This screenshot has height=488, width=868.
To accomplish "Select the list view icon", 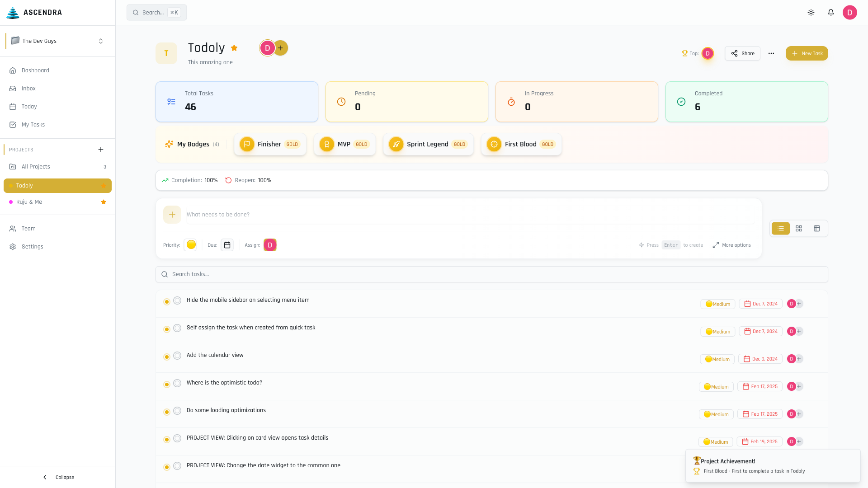I will coord(781,229).
